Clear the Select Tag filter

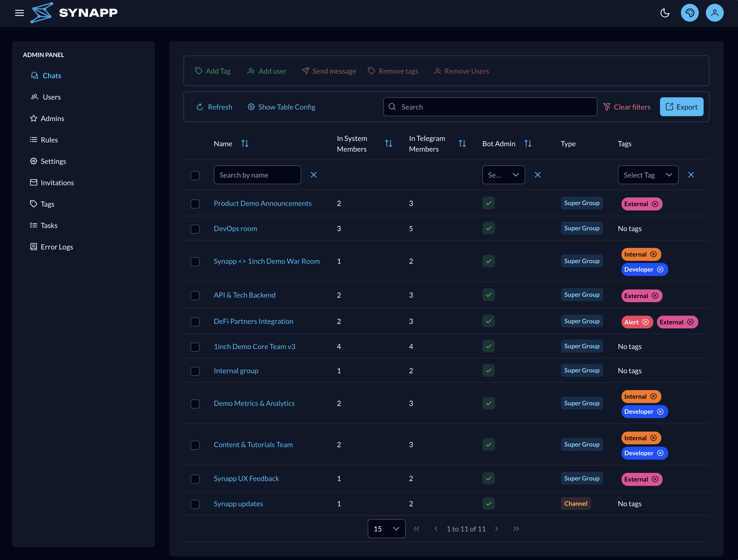point(691,175)
